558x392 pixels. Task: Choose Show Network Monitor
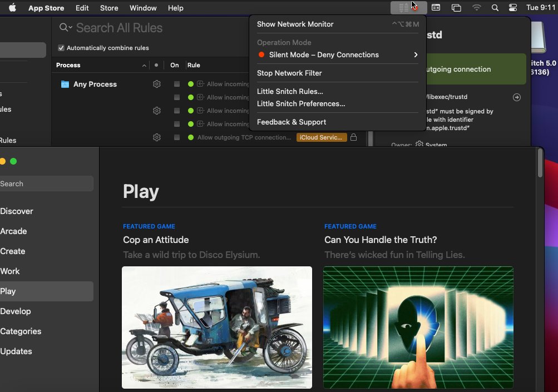click(337, 24)
